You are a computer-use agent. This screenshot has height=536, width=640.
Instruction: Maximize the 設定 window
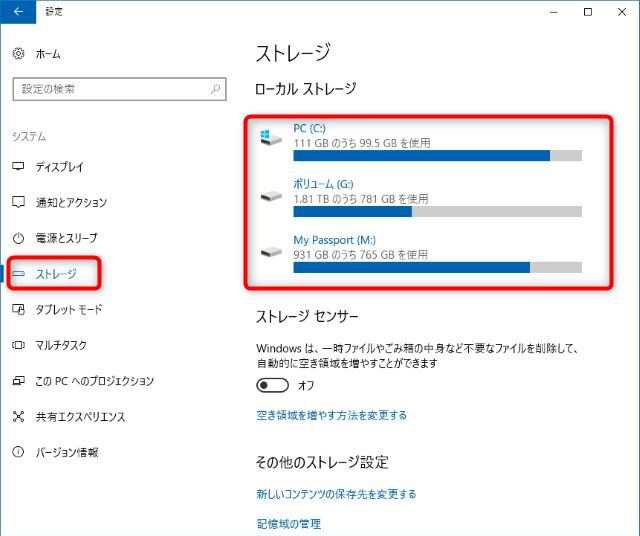point(588,12)
